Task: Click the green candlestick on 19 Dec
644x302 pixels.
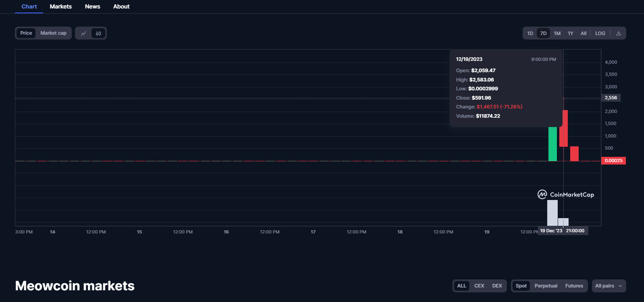Action: pos(552,144)
